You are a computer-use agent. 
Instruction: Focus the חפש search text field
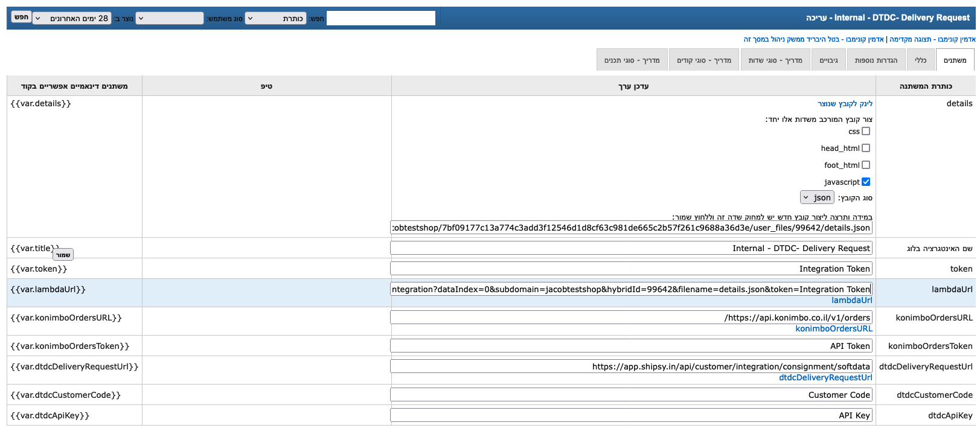(380, 18)
